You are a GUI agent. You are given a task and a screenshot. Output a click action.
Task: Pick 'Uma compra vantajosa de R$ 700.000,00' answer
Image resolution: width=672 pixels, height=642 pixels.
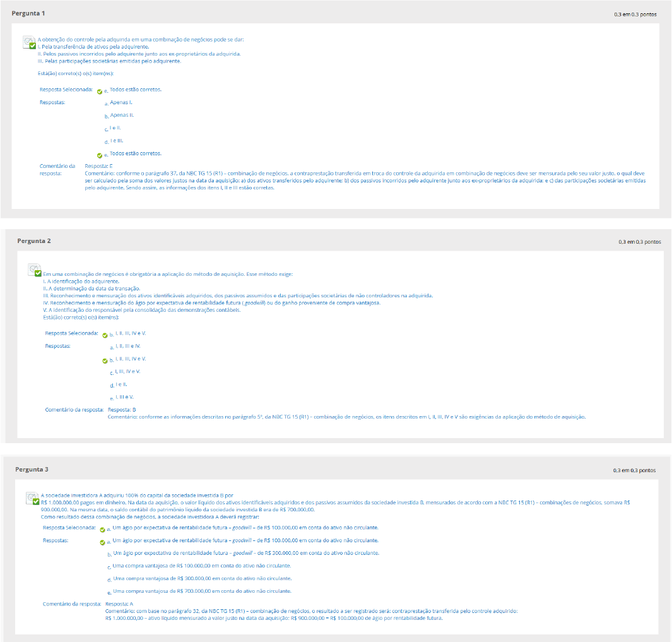coord(201,591)
